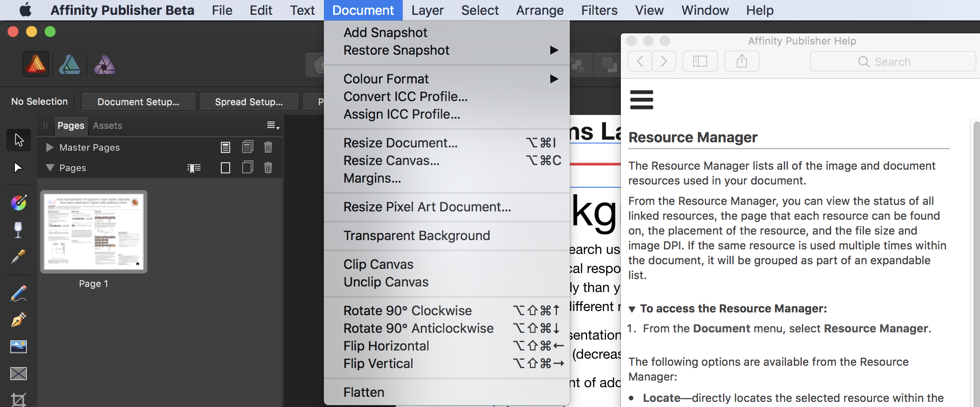Open the Filters menu

coord(599,10)
